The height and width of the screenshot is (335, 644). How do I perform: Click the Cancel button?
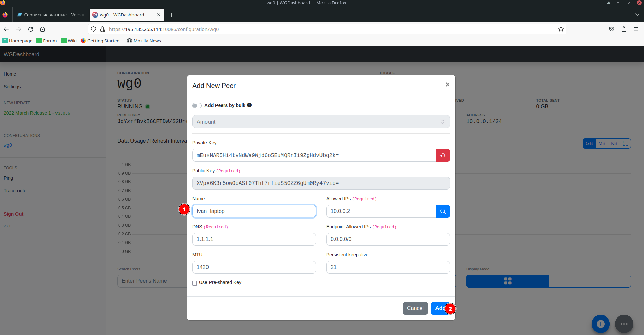415,308
